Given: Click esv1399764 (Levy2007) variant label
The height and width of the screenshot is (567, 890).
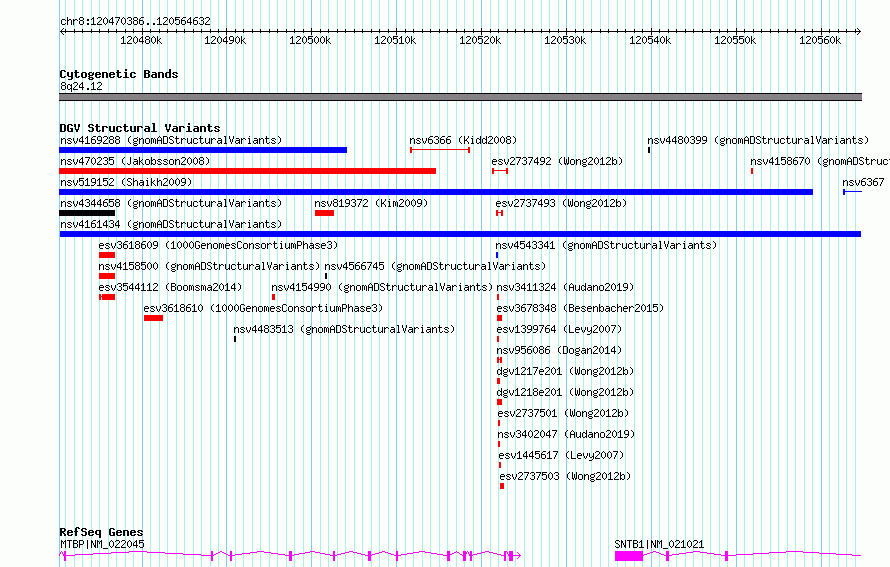Looking at the screenshot, I should [x=559, y=329].
